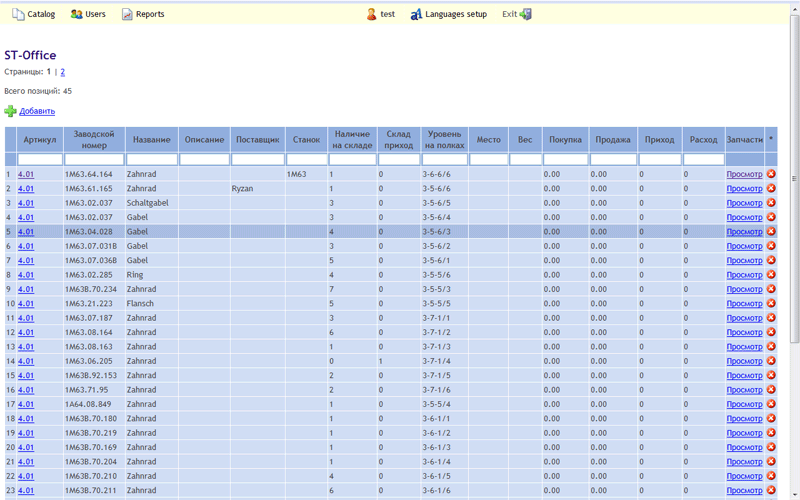Open the Reports menu item
Image resolution: width=800 pixels, height=500 pixels.
tap(150, 14)
